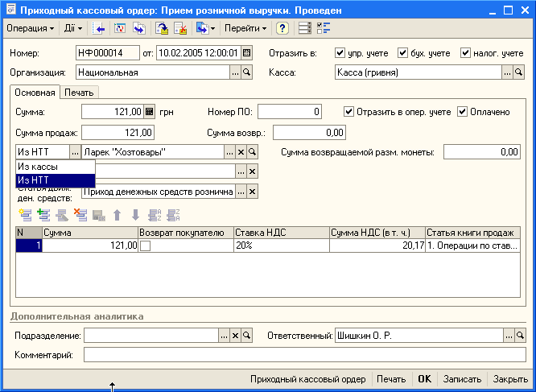Click the Сумма возвр. input field

pos(309,133)
